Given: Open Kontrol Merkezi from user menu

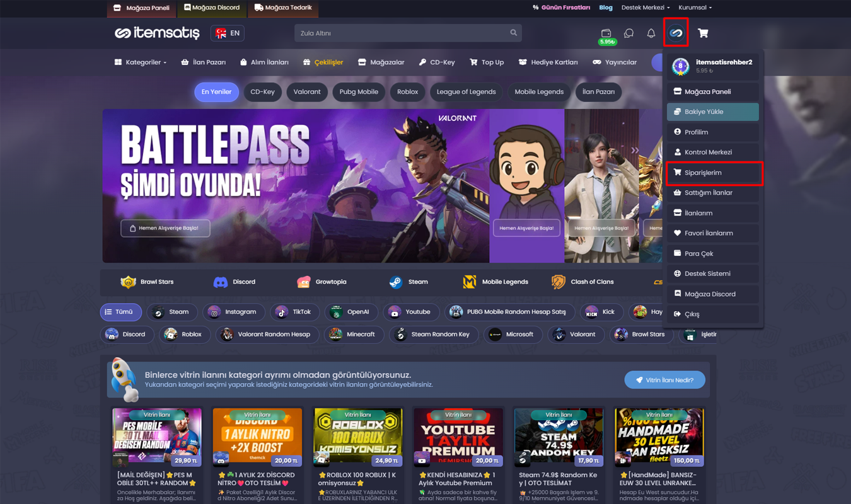Looking at the screenshot, I should [x=712, y=152].
